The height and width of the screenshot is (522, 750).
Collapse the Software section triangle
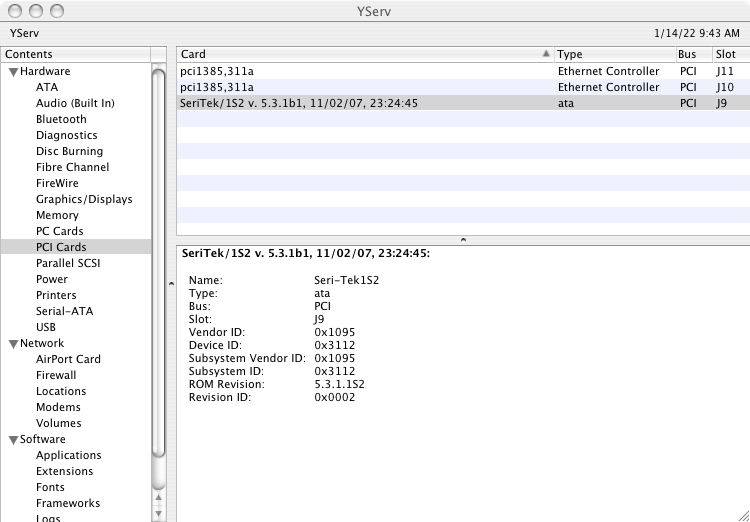pyautogui.click(x=13, y=440)
